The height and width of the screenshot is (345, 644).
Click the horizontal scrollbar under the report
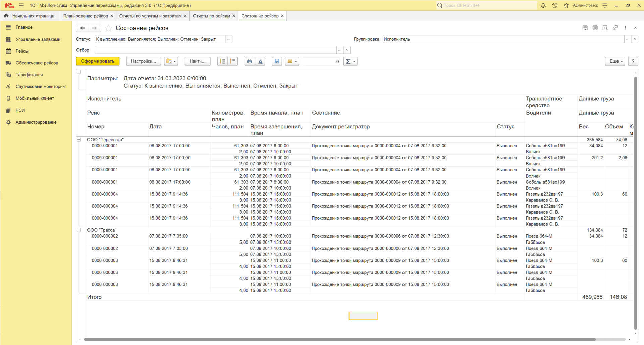pos(335,339)
